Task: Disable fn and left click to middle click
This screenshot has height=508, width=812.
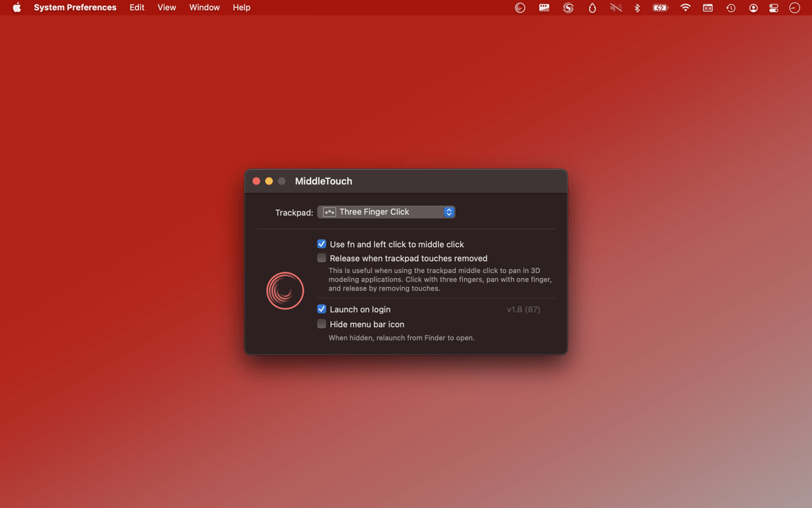Action: pyautogui.click(x=321, y=244)
